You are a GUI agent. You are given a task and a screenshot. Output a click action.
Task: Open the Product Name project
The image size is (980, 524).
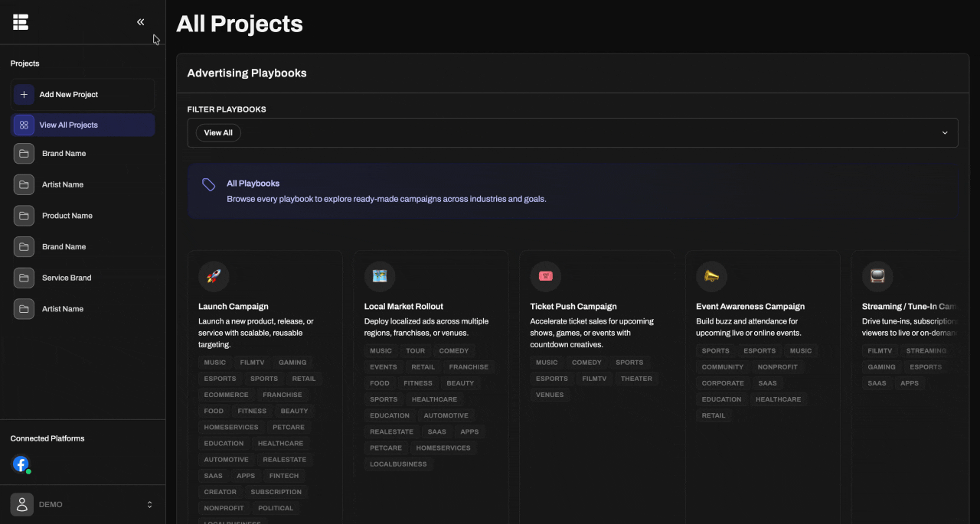tap(67, 216)
